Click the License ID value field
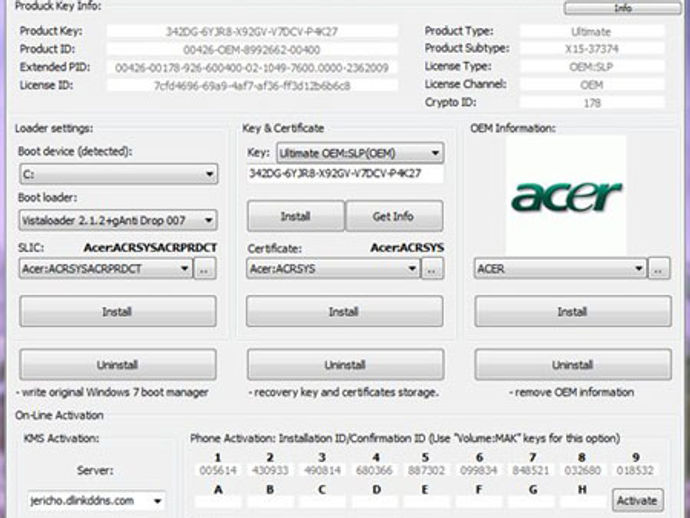Image resolution: width=690 pixels, height=518 pixels. click(x=252, y=85)
